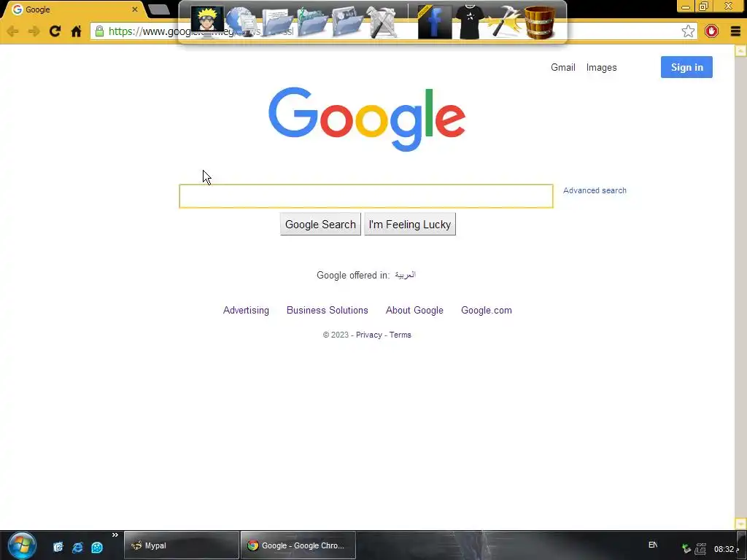Image resolution: width=747 pixels, height=560 pixels.
Task: Open the wooden bucket dock icon
Action: pyautogui.click(x=540, y=22)
